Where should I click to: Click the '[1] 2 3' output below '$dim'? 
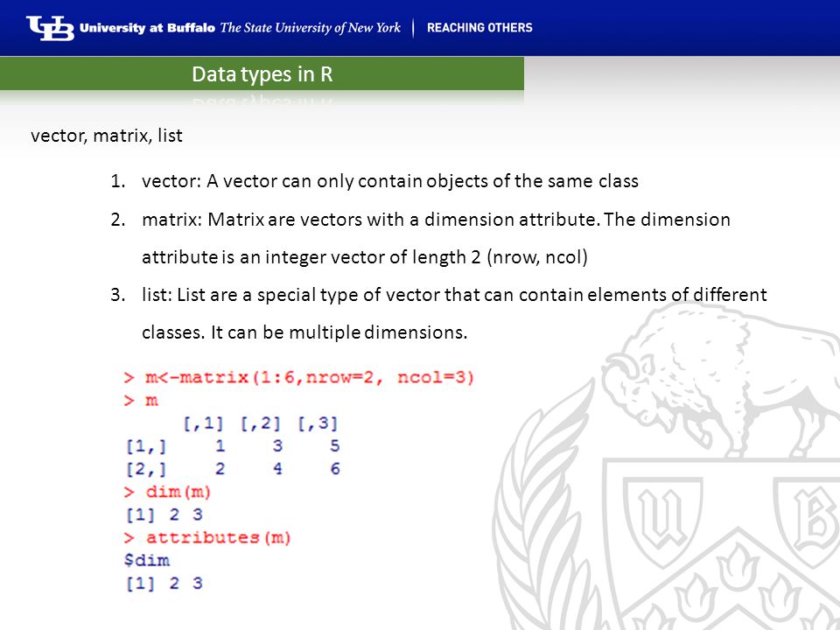point(164,583)
